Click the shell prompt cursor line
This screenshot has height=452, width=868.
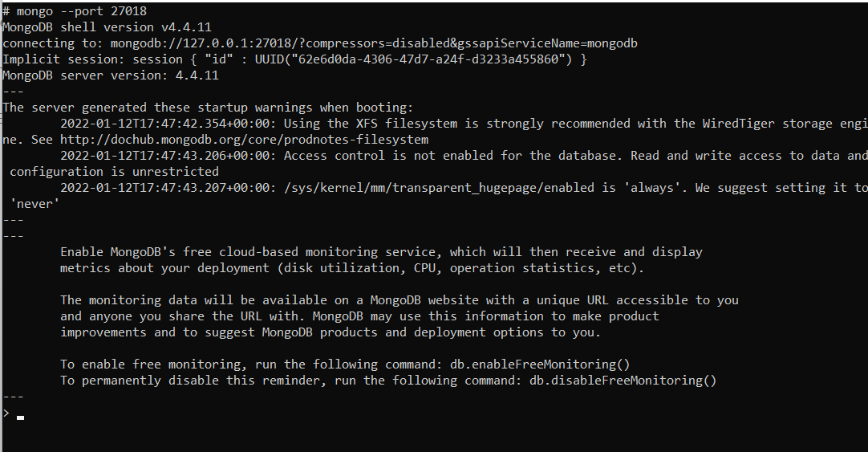(14, 413)
